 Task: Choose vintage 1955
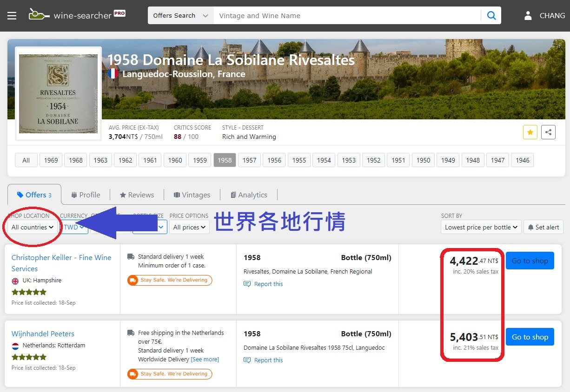[299, 160]
